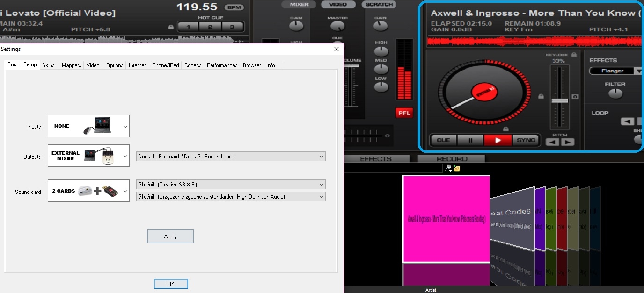The height and width of the screenshot is (293, 644).
Task: Open the iPhone/iPad tab
Action: (165, 65)
